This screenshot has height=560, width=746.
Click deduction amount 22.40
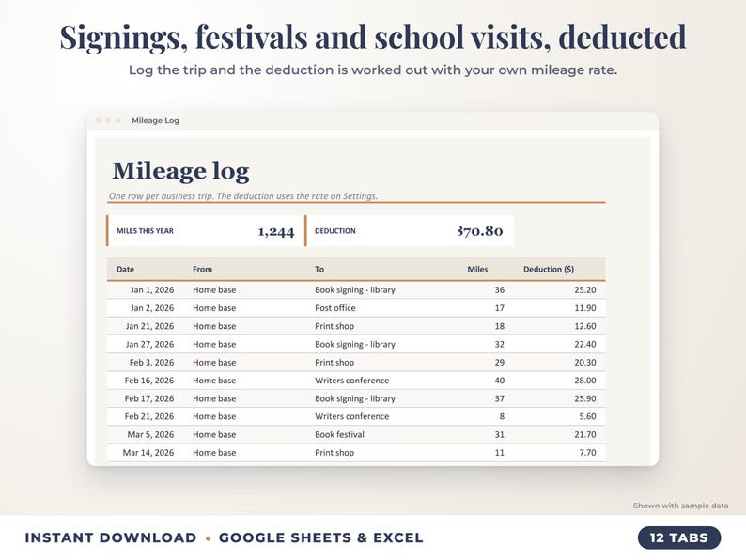584,344
